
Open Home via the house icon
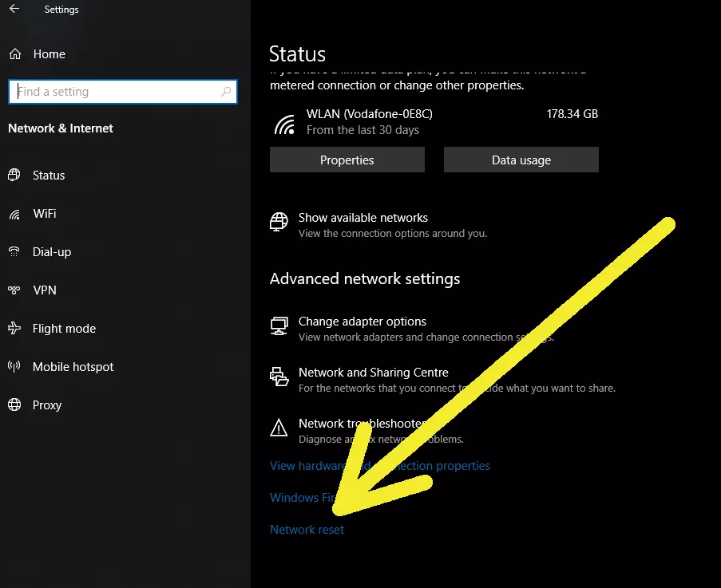(x=15, y=54)
